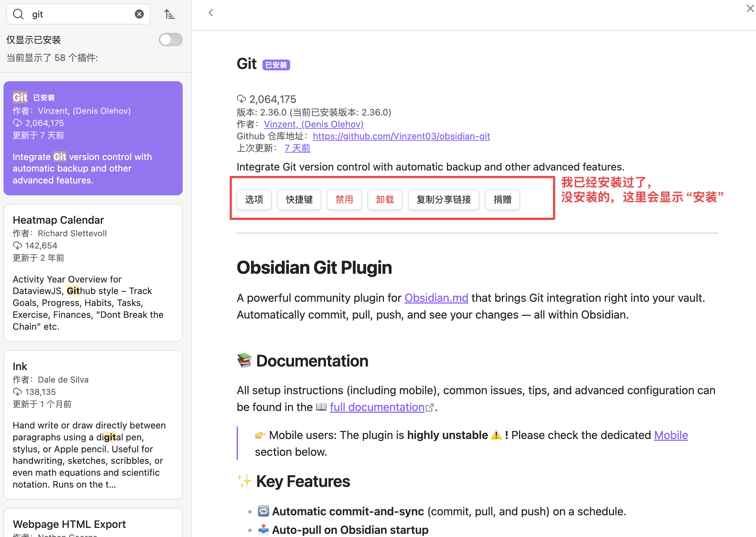Click 复制分享链接 copy share link
756x537 pixels.
click(x=444, y=200)
